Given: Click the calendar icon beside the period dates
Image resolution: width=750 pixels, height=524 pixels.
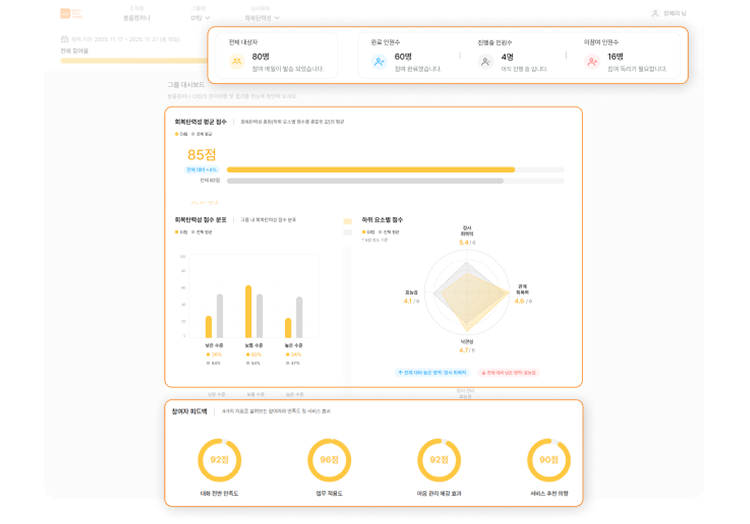Looking at the screenshot, I should click(x=65, y=39).
